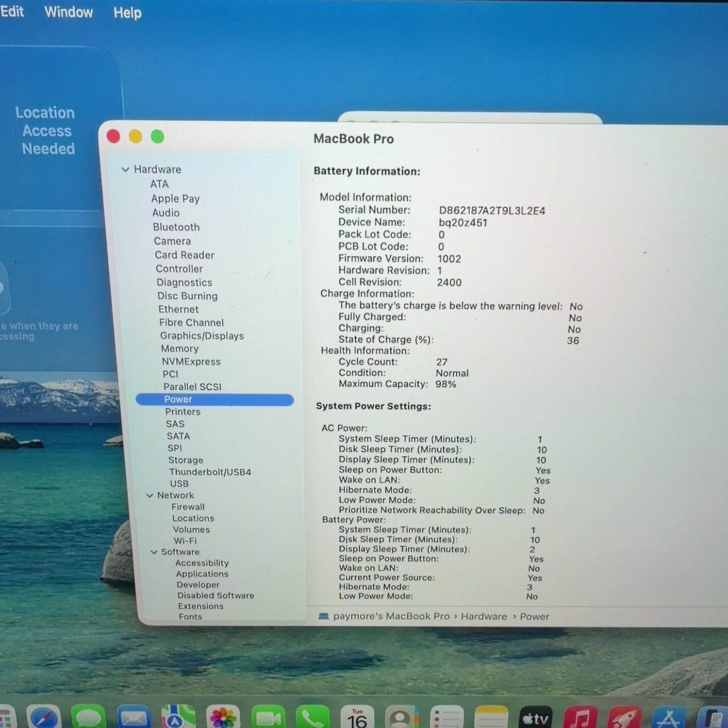The height and width of the screenshot is (728, 728).
Task: Select NVMExpress in the sidebar
Action: coord(191,362)
